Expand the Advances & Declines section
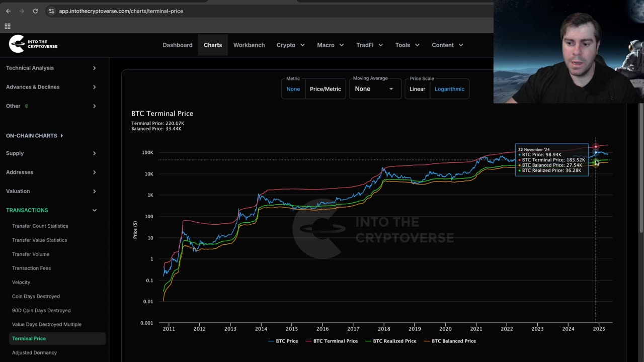This screenshot has width=644, height=362. click(x=51, y=87)
